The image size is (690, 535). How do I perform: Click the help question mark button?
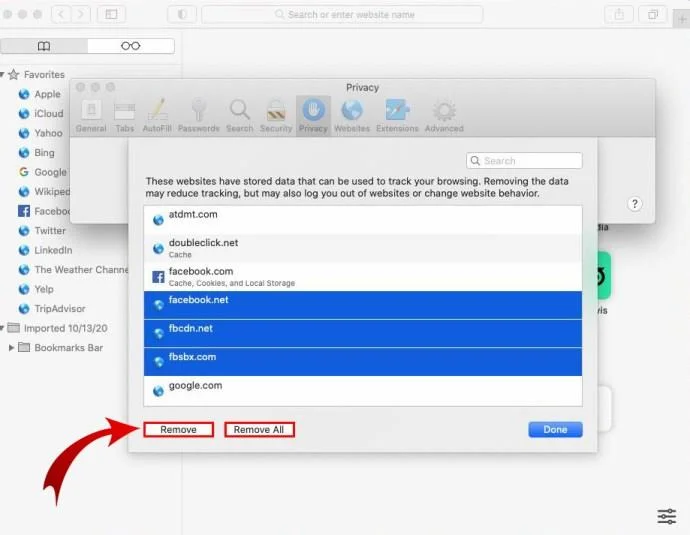pyautogui.click(x=634, y=204)
